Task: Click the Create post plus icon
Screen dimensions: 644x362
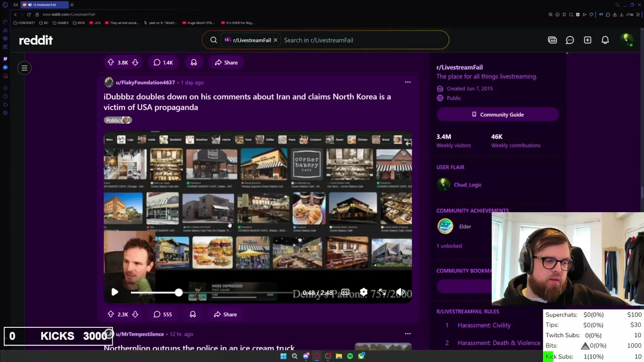Action: coord(588,40)
